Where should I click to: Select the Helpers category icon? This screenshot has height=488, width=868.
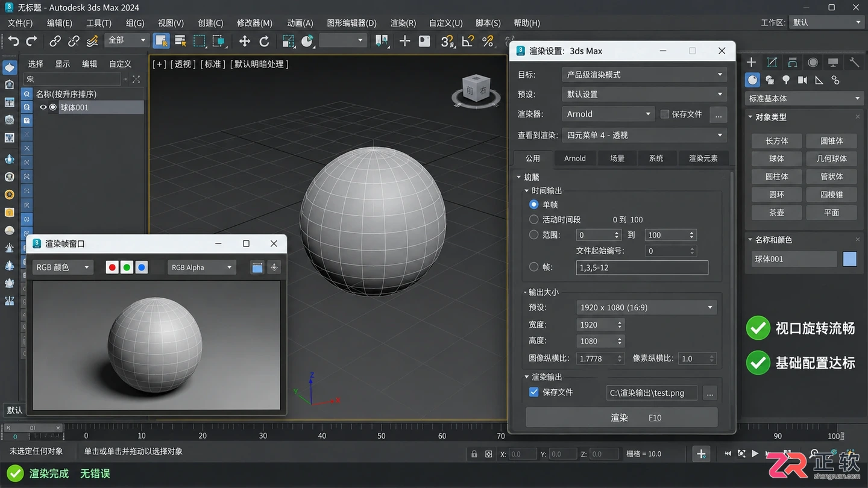pyautogui.click(x=819, y=80)
